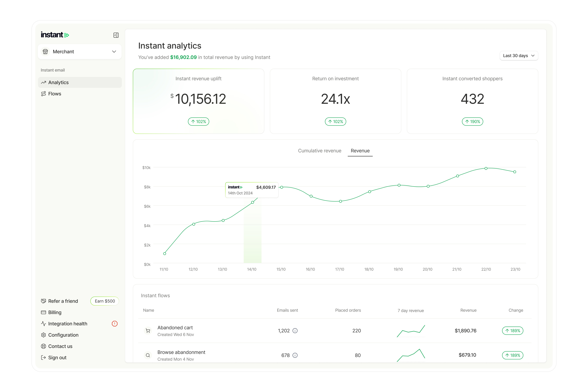Click the Refer a friend link

click(x=63, y=301)
